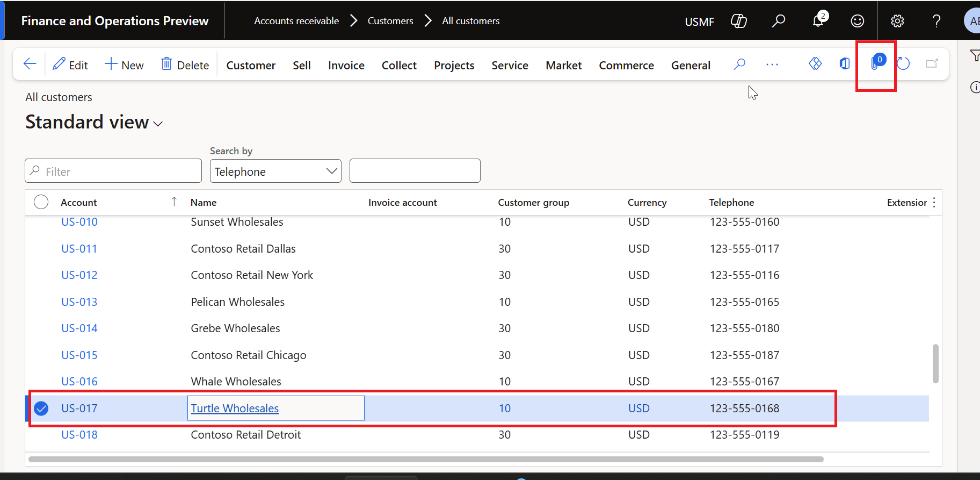This screenshot has width=980, height=480.
Task: Click the Name column header
Action: tap(204, 203)
